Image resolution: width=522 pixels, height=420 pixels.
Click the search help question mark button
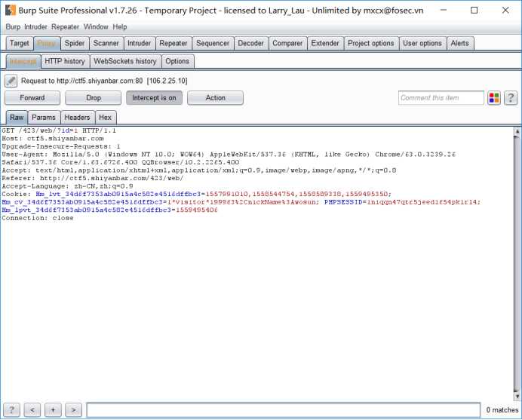tap(11, 409)
